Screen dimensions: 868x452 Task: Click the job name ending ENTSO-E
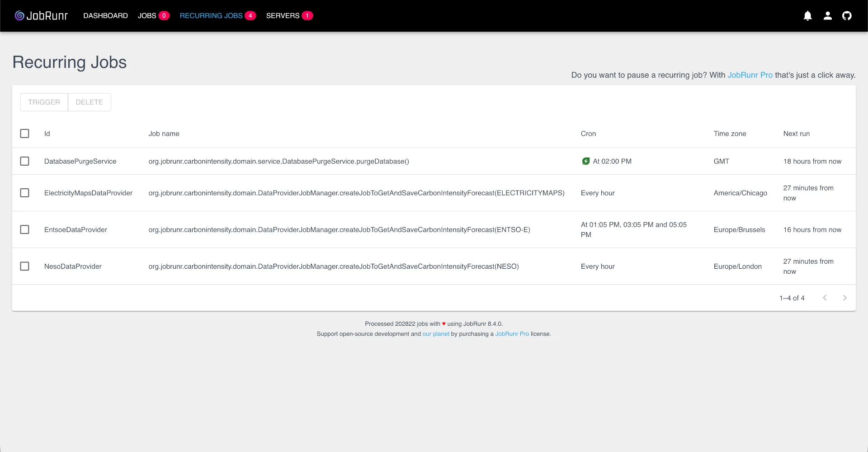pos(339,229)
